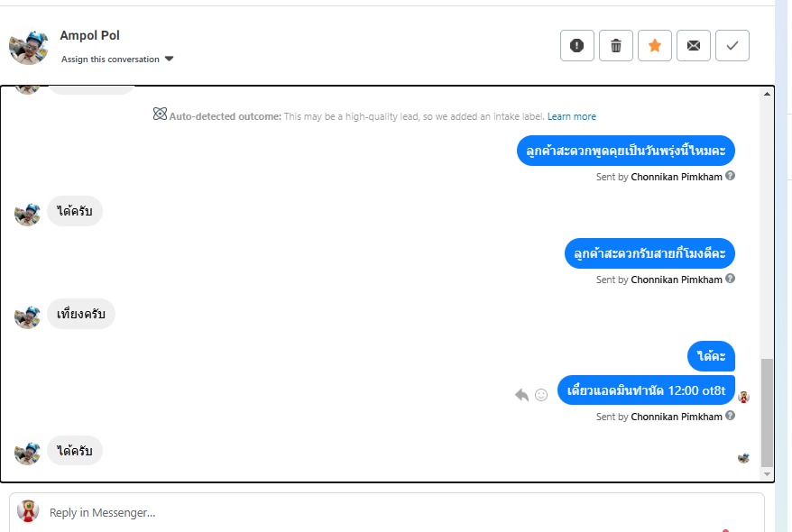Click the reply arrow beside the 12:00 message

coord(521,394)
